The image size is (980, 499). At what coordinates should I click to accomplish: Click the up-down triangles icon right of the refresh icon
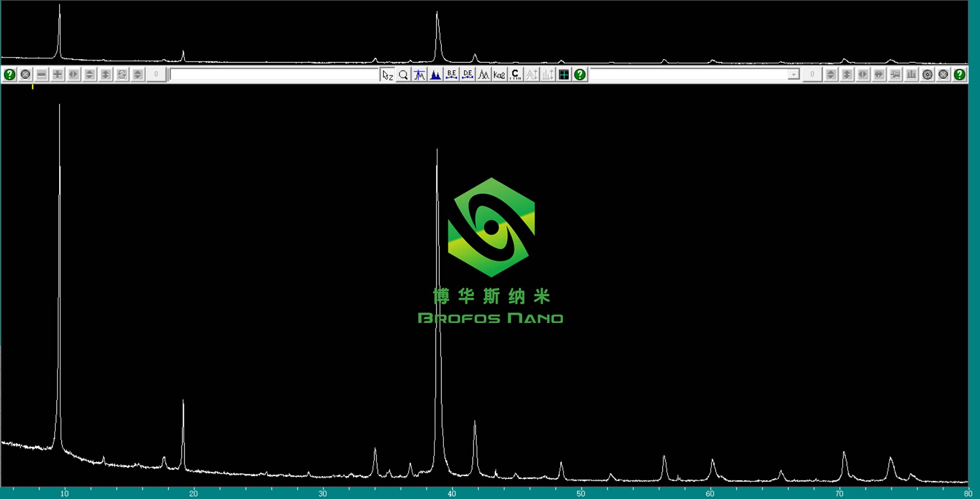138,74
